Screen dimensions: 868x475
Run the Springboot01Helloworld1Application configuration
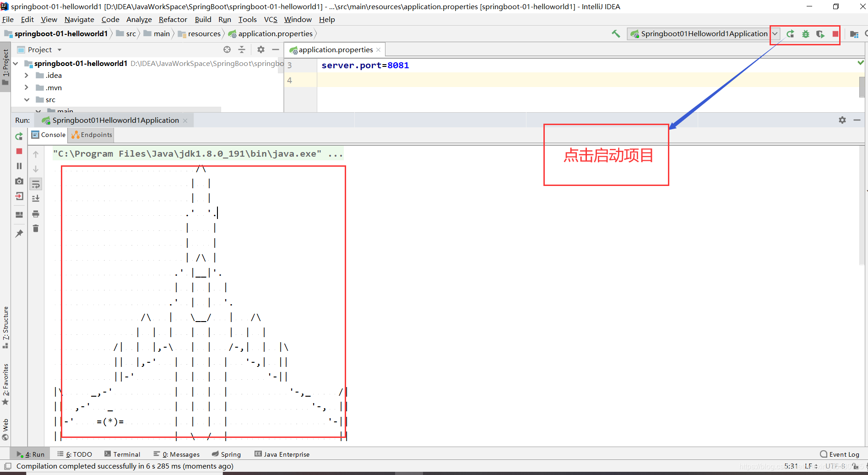(790, 34)
